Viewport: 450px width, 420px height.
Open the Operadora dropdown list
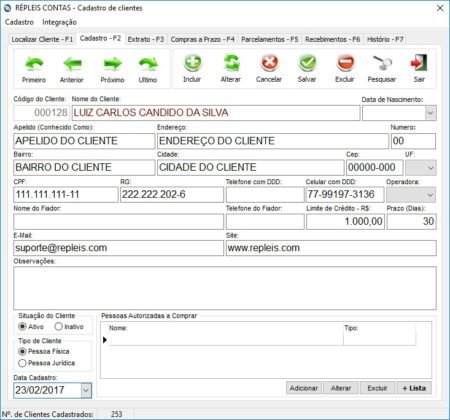(430, 195)
